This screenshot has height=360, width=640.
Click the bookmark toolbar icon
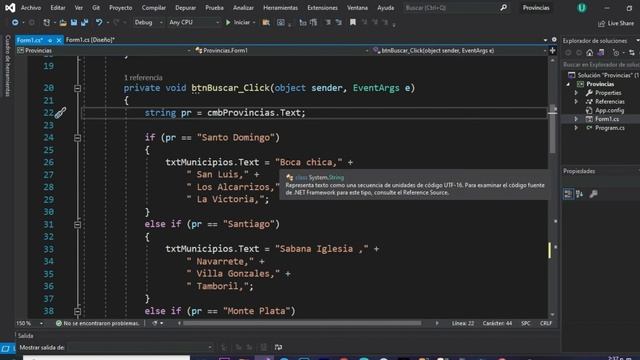pos(353,22)
